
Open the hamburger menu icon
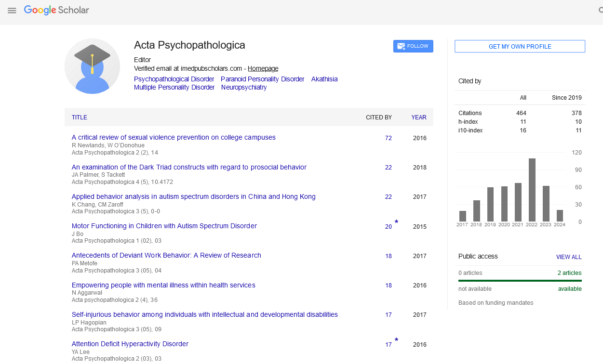[x=12, y=10]
